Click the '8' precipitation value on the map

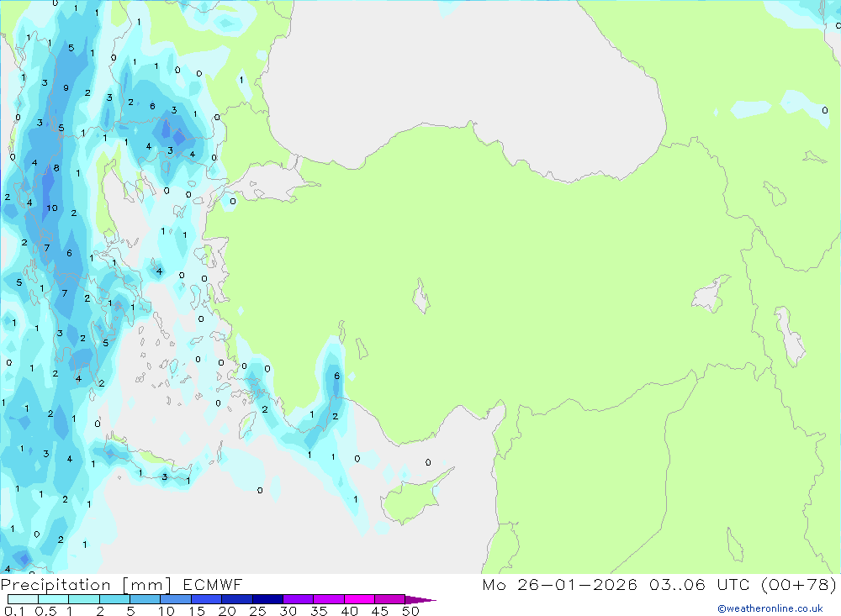(x=56, y=168)
